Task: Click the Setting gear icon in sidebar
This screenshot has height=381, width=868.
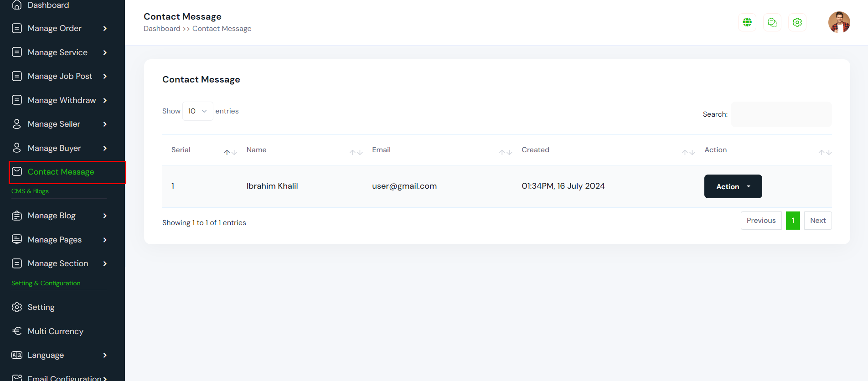Action: pyautogui.click(x=17, y=307)
